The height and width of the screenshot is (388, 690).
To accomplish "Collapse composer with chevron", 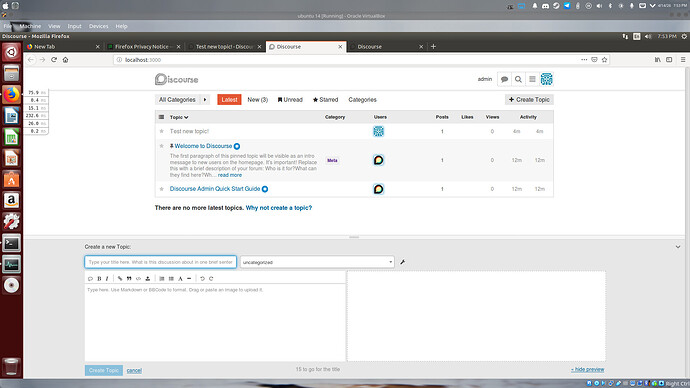I will (678, 247).
